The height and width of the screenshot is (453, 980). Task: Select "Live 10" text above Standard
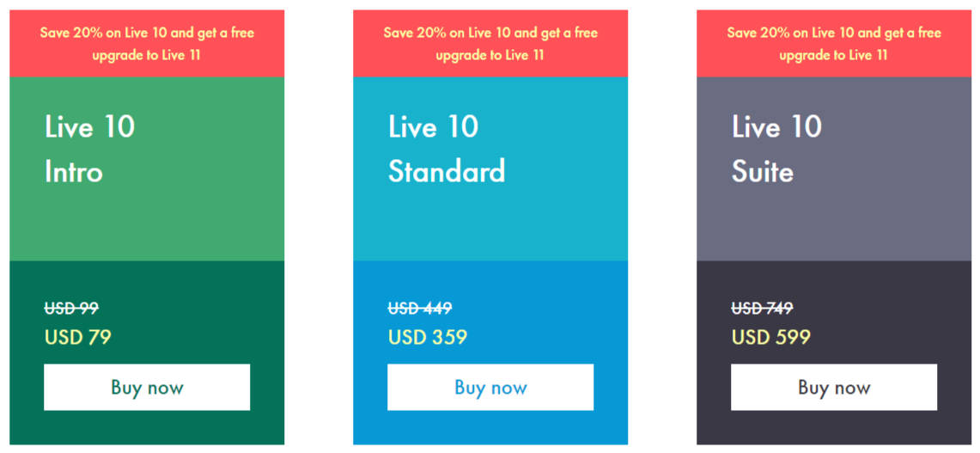tap(434, 127)
